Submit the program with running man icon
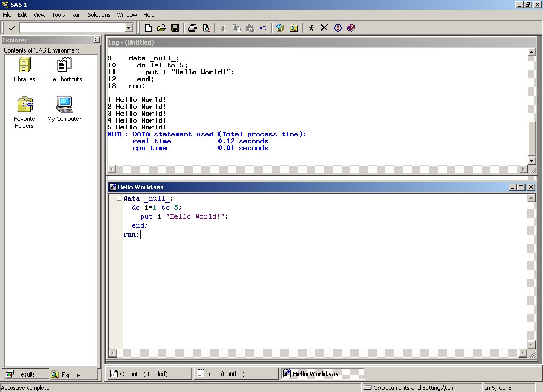Screen dimensions: 543x392 point(311,28)
